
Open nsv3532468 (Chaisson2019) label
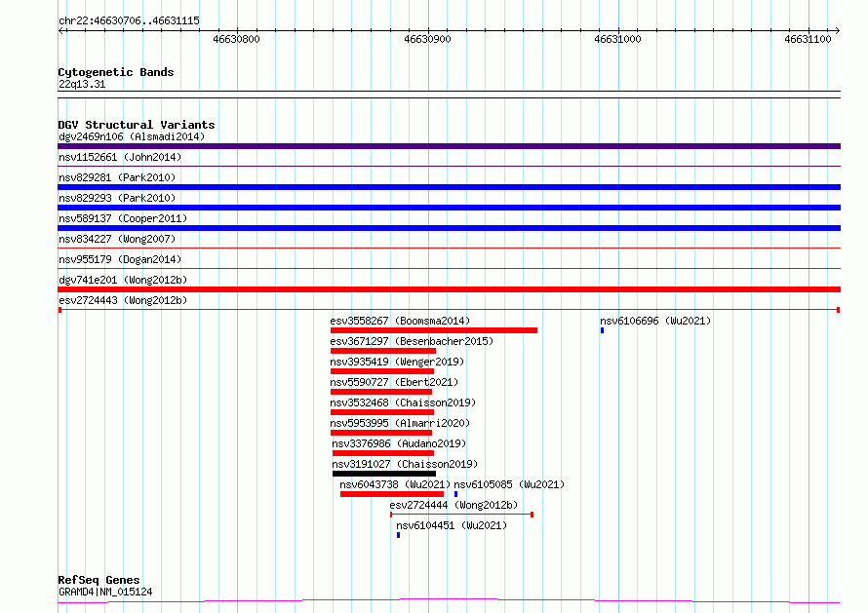coord(403,402)
